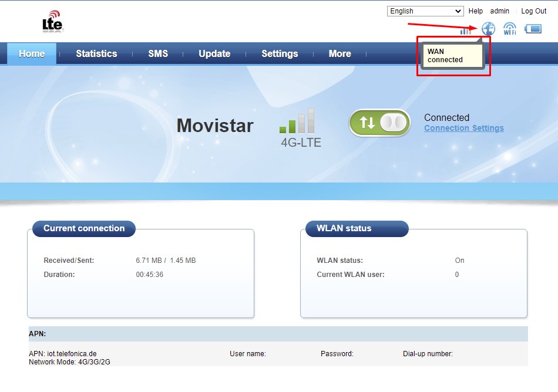Toggle the mobile data connection switch
This screenshot has width=558, height=392.
(x=379, y=123)
